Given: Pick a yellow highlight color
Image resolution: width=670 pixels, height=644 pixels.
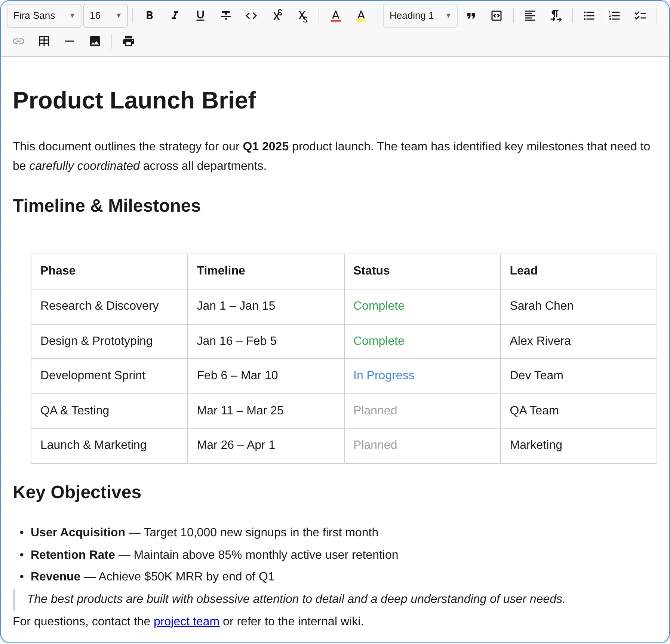Looking at the screenshot, I should (361, 16).
